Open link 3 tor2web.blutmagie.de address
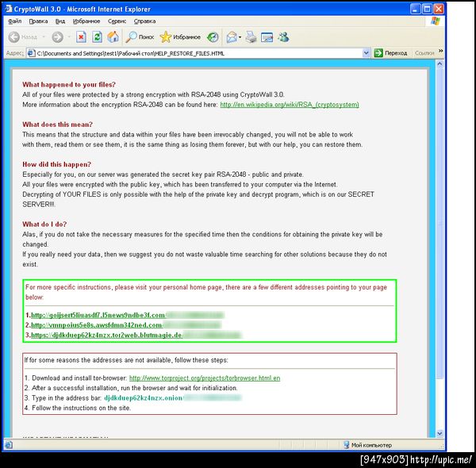 pyautogui.click(x=106, y=335)
